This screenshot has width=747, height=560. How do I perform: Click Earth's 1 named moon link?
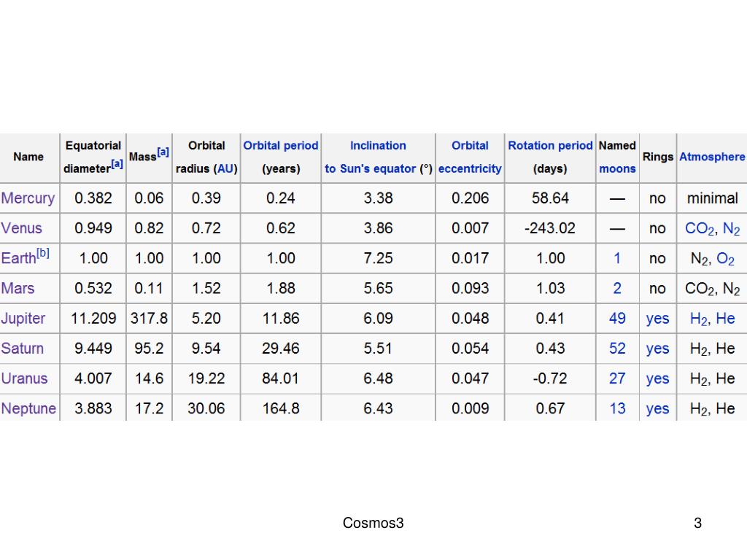pyautogui.click(x=617, y=258)
